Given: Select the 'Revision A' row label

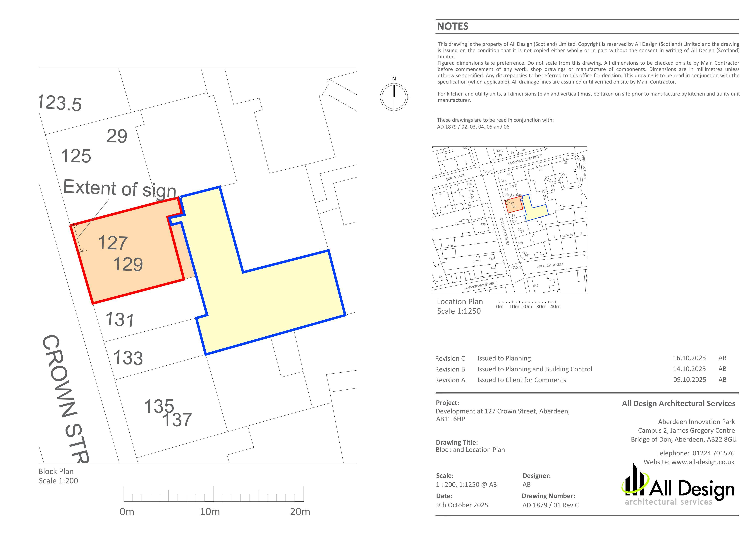Looking at the screenshot, I should click(450, 380).
